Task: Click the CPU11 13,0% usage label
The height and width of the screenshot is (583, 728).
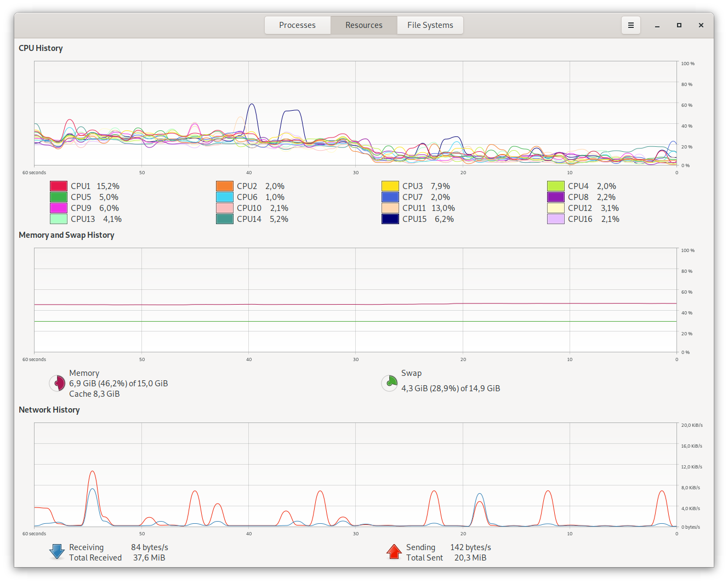Action: pos(429,208)
